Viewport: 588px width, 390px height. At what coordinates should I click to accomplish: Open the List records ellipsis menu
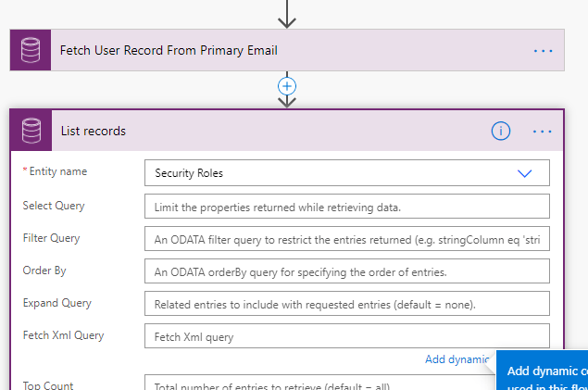(x=543, y=131)
